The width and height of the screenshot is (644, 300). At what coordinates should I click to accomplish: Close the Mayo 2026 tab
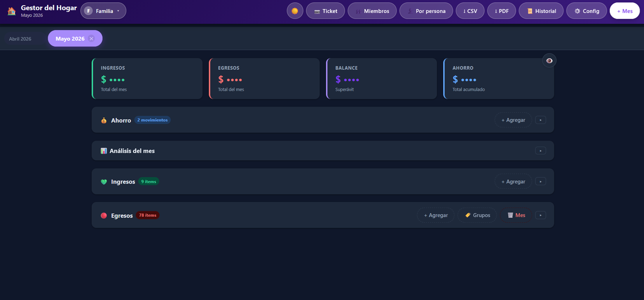[91, 39]
